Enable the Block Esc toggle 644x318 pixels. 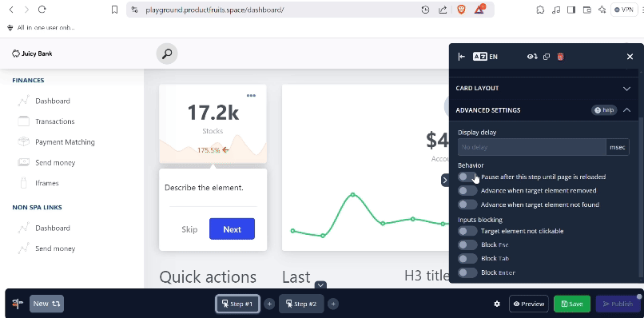[x=467, y=244]
